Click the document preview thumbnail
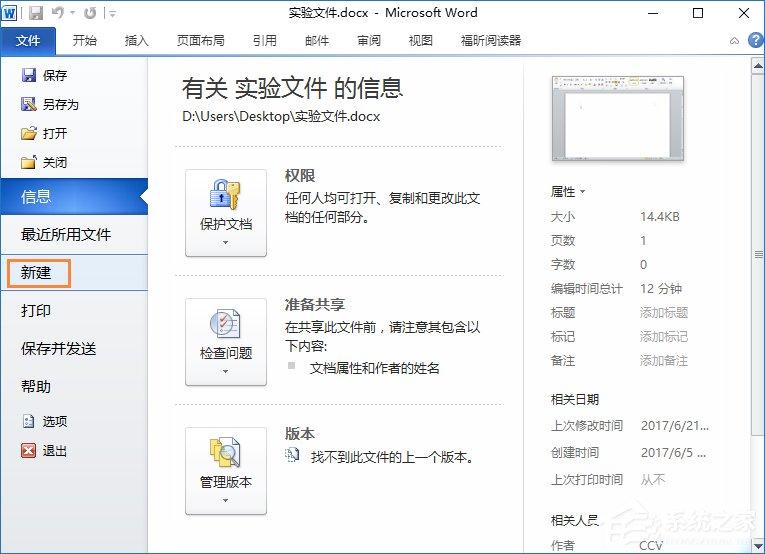The width and height of the screenshot is (765, 554). click(618, 119)
